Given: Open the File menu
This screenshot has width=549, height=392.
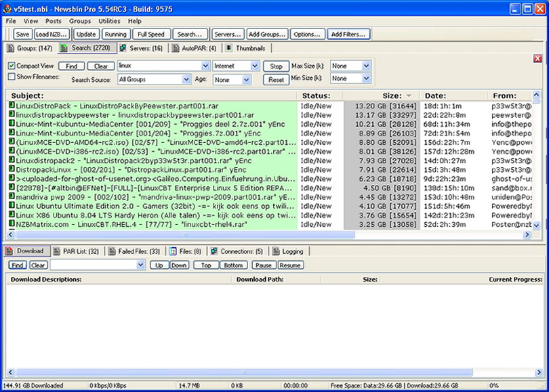Looking at the screenshot, I should (x=11, y=21).
